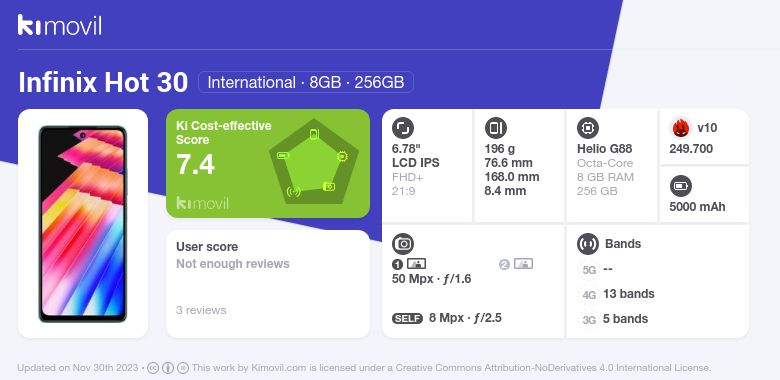Click the first rear camera lens icon

click(x=416, y=264)
